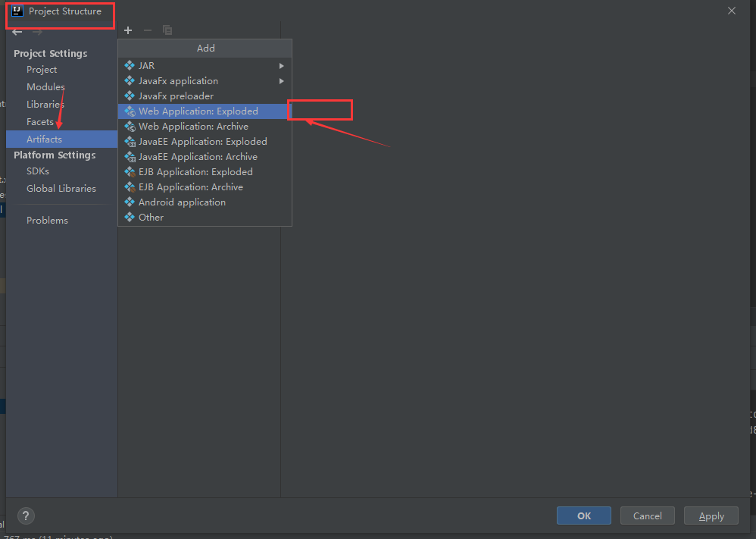Screen dimensions: 756x539
Task: Click the JavaFx application entry icon
Action: 130,80
